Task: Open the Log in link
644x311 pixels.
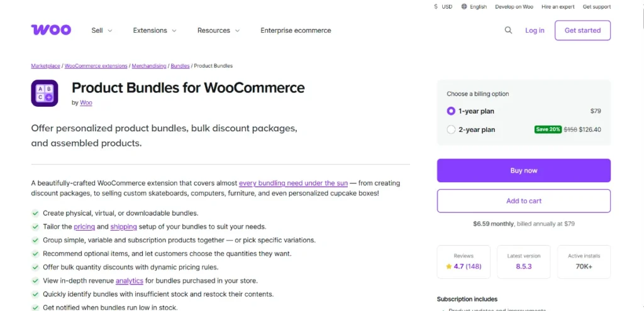Action: click(x=535, y=30)
